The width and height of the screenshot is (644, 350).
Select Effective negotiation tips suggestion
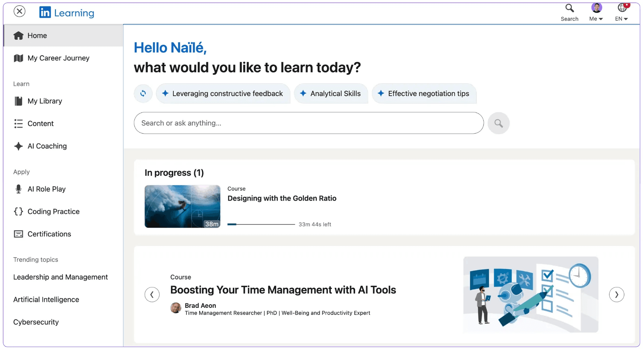[424, 94]
